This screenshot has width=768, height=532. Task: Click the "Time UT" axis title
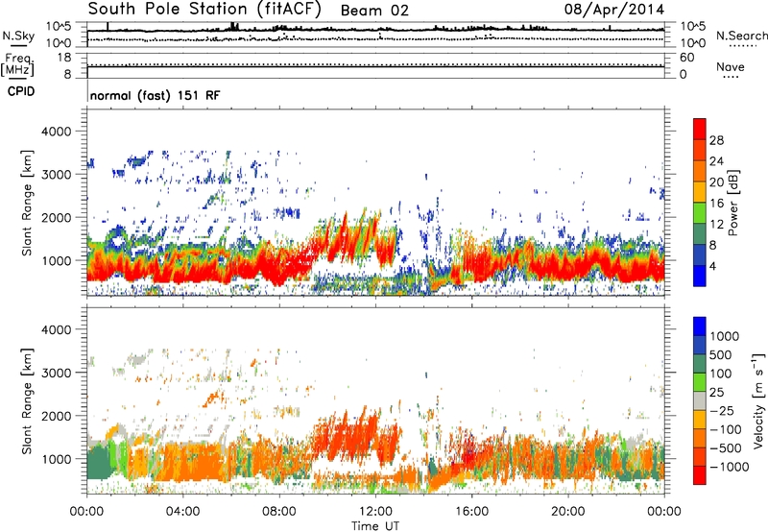[375, 526]
